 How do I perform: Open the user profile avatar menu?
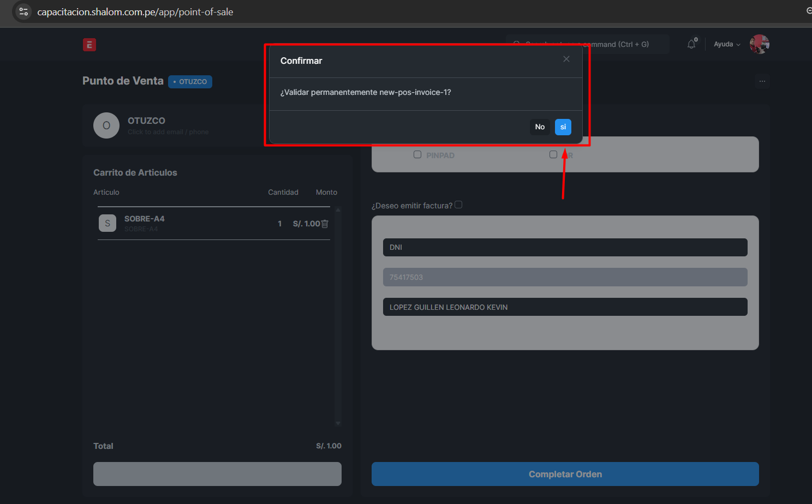[759, 44]
